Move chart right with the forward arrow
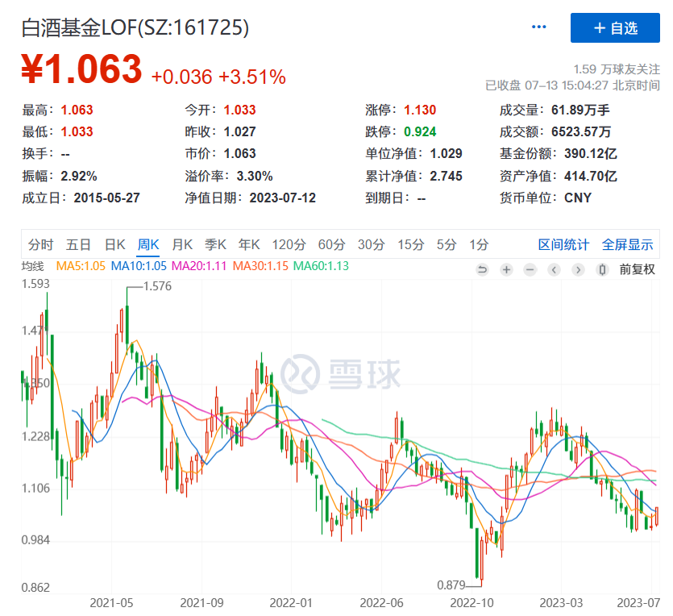Viewport: 673px width, 616px height. point(578,269)
